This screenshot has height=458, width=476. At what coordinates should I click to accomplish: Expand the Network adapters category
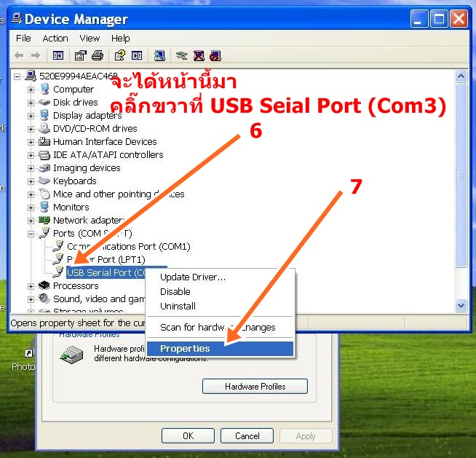(31, 221)
